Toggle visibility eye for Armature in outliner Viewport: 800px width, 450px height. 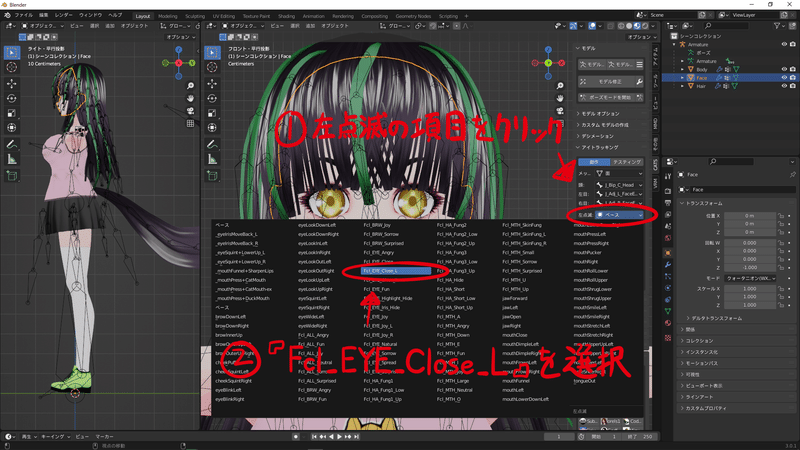click(784, 44)
